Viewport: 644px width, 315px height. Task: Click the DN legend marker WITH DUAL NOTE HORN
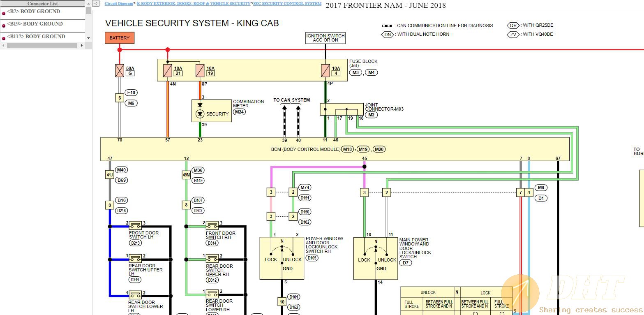[388, 35]
